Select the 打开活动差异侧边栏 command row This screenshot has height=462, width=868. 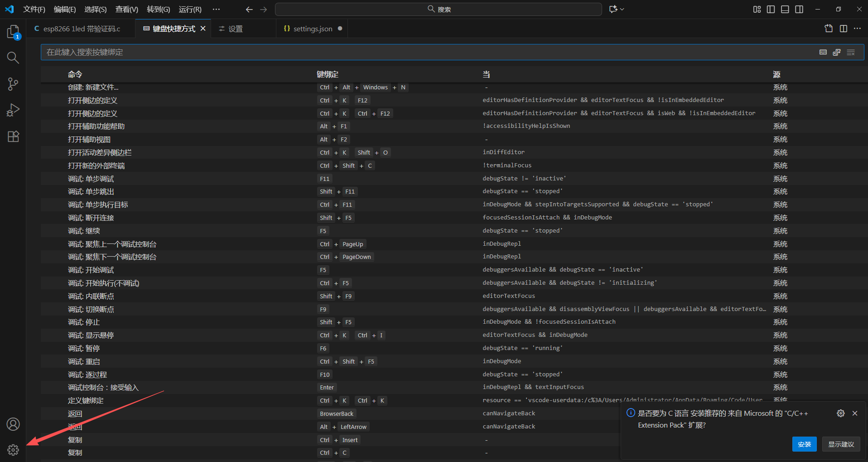click(x=452, y=153)
